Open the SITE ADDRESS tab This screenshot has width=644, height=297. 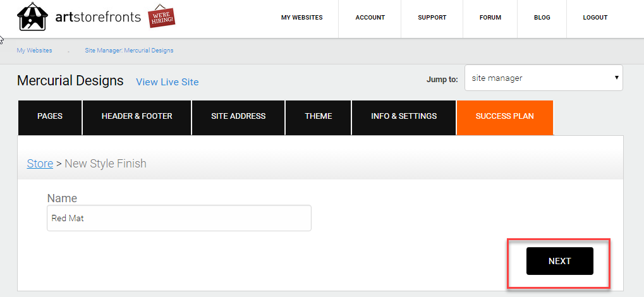[x=238, y=118]
